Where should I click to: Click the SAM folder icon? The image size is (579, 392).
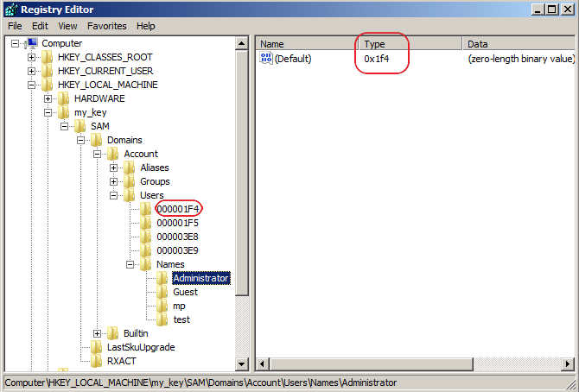click(x=80, y=126)
